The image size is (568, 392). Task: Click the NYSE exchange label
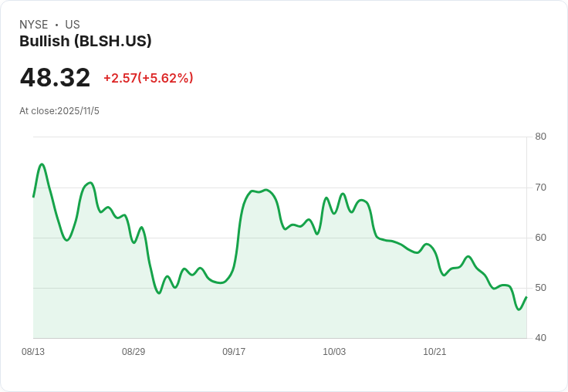point(33,25)
